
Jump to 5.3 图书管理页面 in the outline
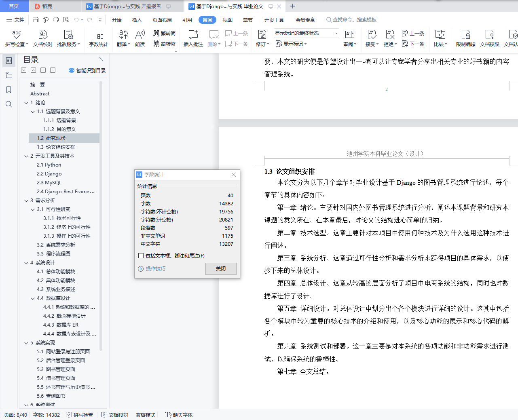(56, 369)
